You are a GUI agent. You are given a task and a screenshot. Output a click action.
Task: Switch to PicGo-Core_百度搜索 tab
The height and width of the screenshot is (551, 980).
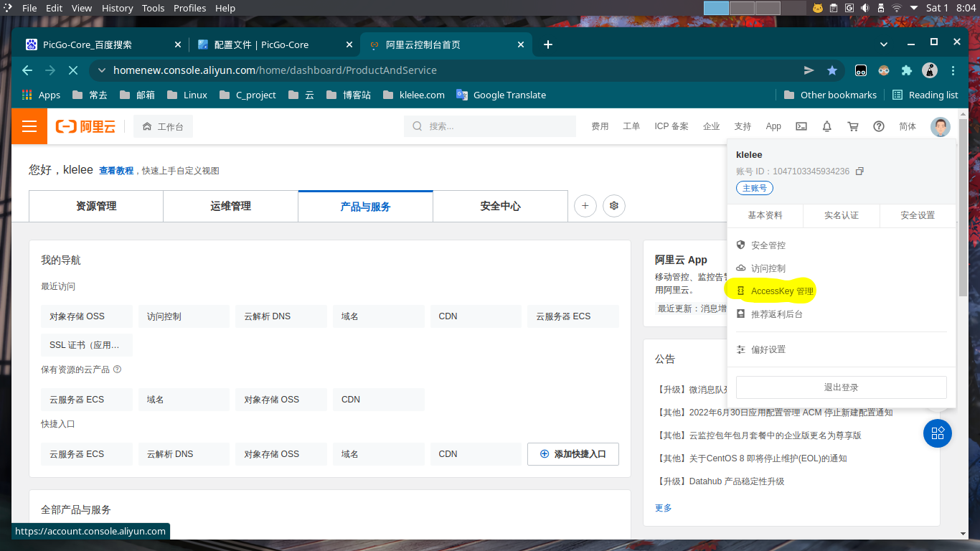pyautogui.click(x=103, y=44)
